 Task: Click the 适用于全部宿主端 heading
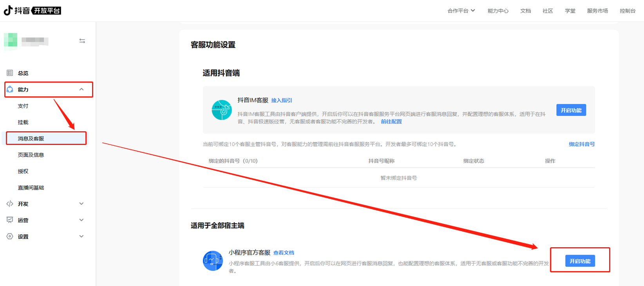pyautogui.click(x=217, y=225)
